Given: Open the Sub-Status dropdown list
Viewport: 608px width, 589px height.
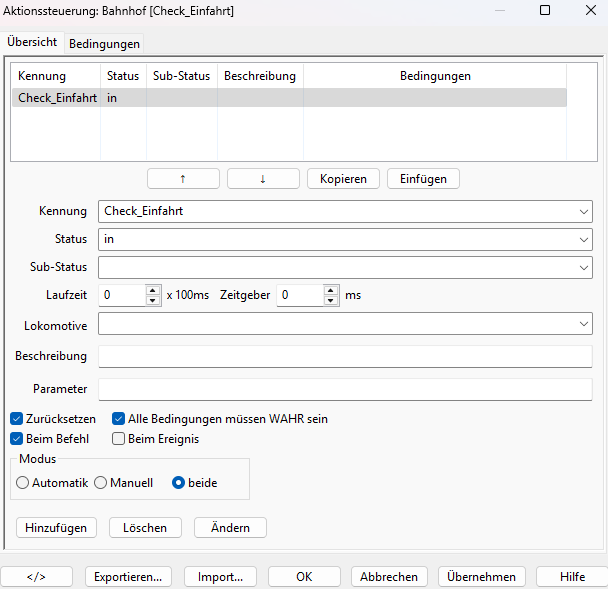Looking at the screenshot, I should pos(584,268).
